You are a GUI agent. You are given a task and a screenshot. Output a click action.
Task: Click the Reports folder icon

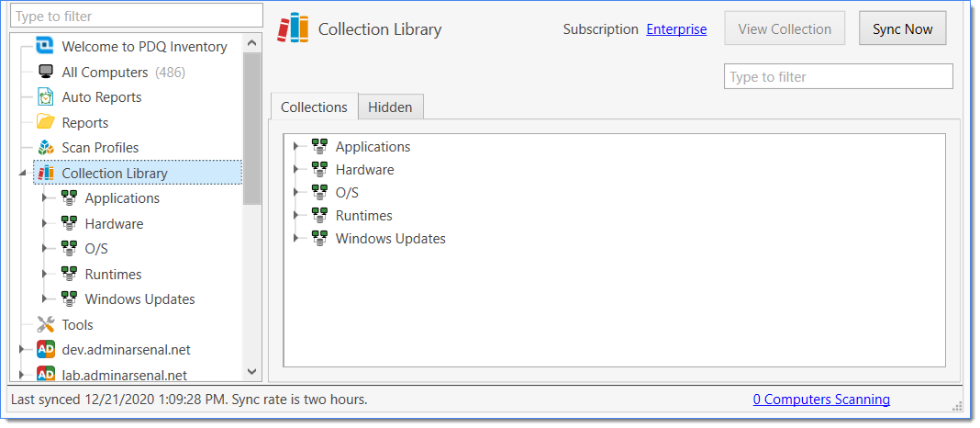(45, 122)
